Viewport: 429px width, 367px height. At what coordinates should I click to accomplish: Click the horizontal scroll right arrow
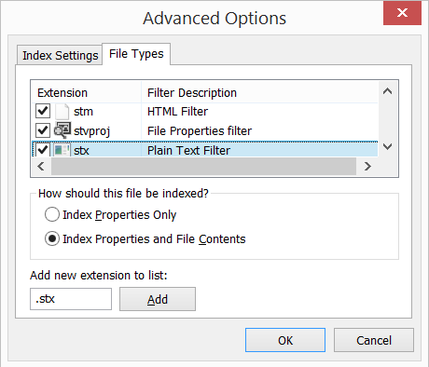coord(367,166)
